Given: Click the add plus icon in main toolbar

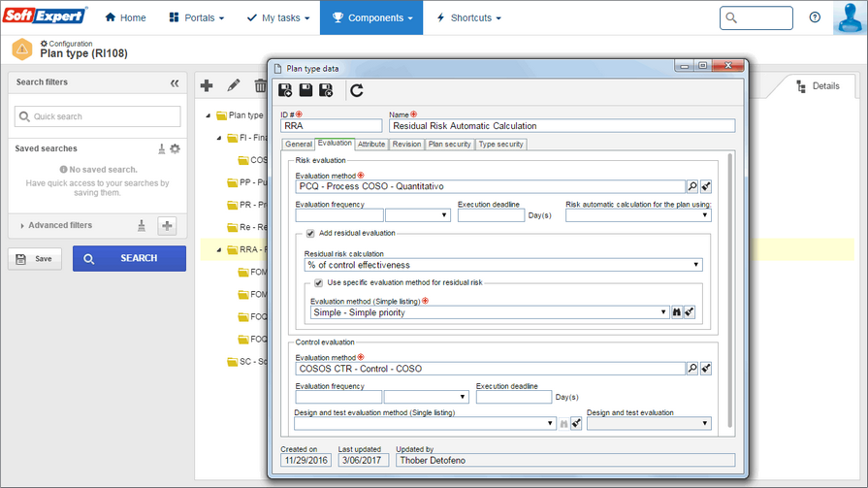Looking at the screenshot, I should (207, 85).
